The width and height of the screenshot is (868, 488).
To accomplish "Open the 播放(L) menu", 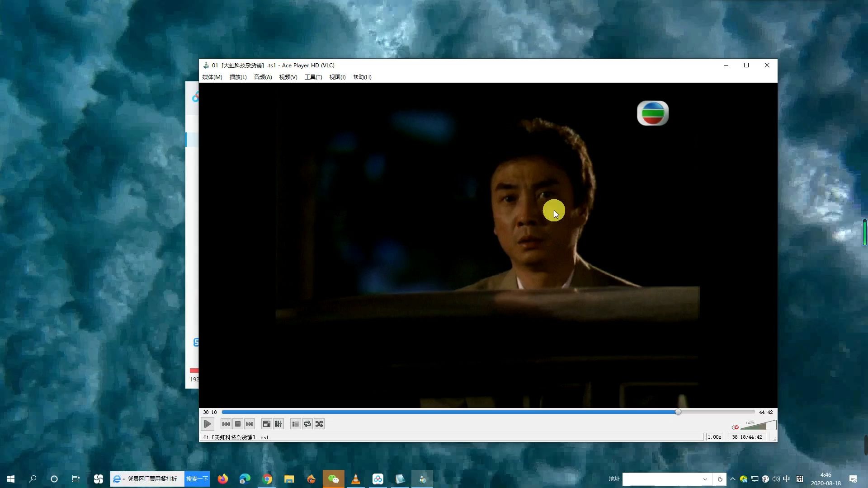I will coord(238,77).
